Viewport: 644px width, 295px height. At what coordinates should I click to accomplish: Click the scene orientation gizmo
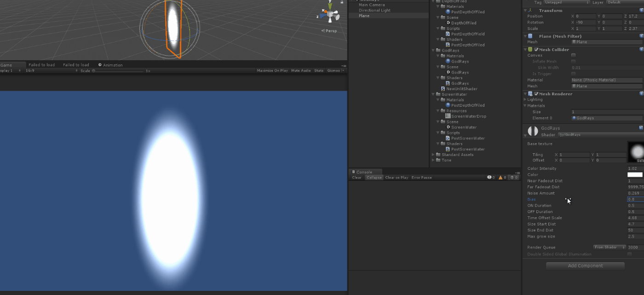[x=330, y=15]
